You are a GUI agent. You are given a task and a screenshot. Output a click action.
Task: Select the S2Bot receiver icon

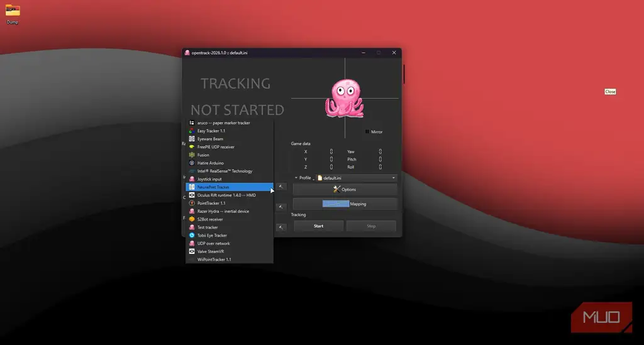pos(192,219)
